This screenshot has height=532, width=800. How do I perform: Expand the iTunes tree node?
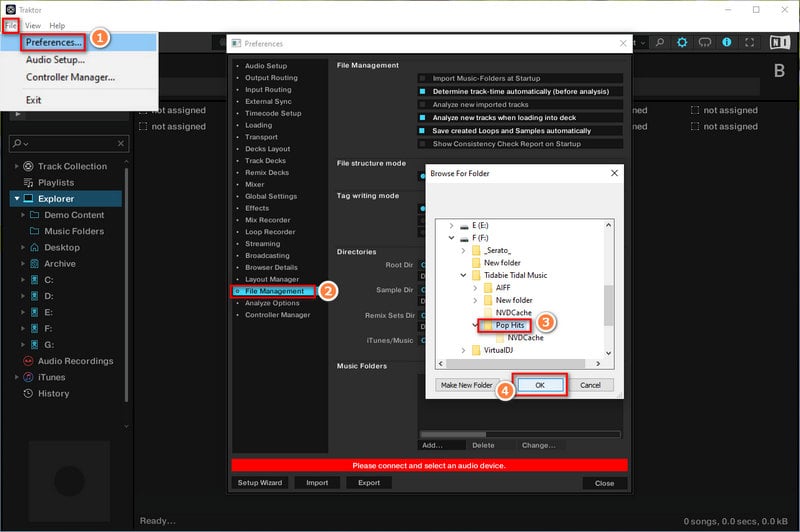click(x=16, y=377)
